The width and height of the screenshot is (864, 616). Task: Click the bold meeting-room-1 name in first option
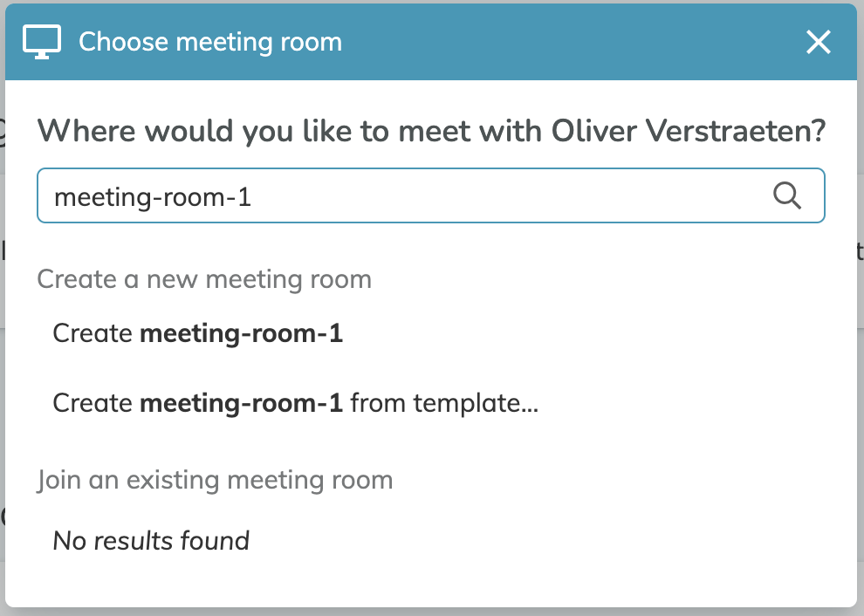242,333
